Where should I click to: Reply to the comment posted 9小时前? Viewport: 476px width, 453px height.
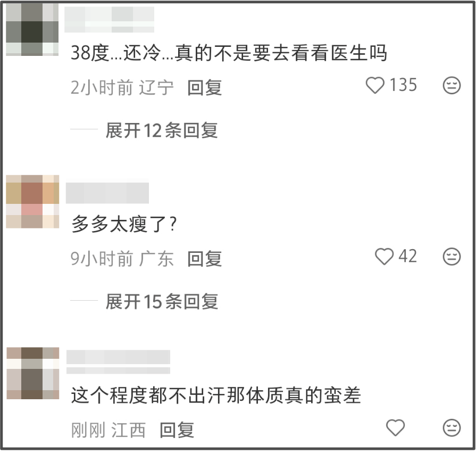(x=205, y=259)
